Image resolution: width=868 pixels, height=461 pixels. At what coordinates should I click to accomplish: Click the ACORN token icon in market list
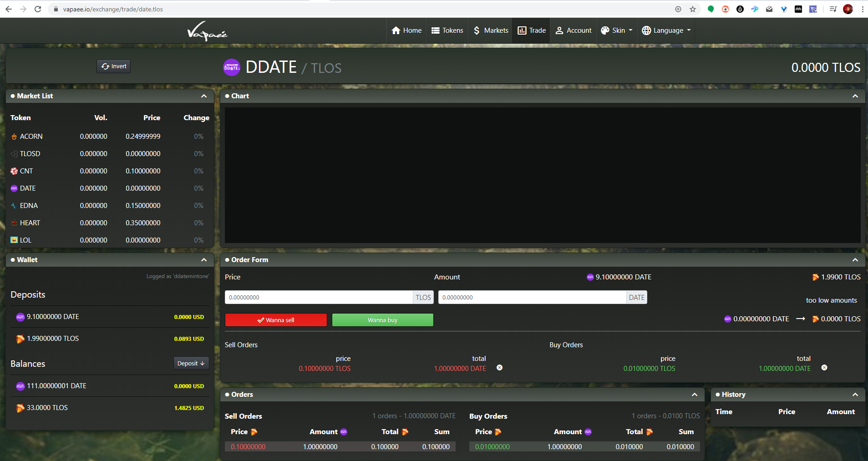[14, 137]
